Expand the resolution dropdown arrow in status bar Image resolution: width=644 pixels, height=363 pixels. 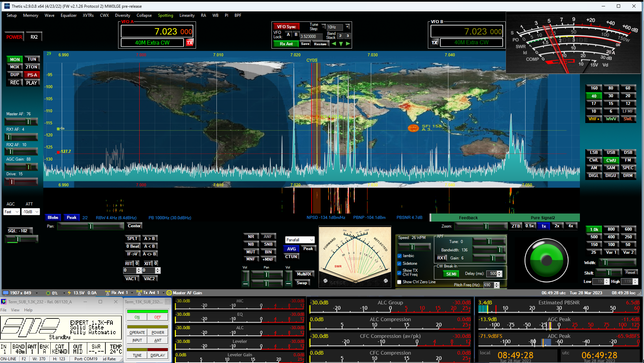(37, 293)
